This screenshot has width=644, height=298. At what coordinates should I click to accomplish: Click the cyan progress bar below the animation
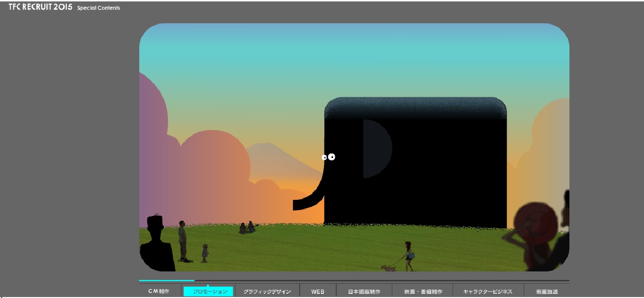[x=166, y=281]
